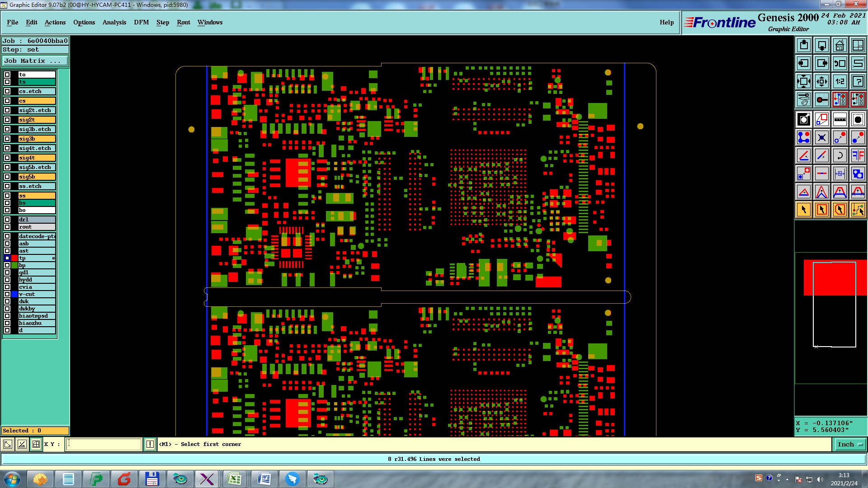Click the green color swatch of layer bp
Image resolution: width=868 pixels, height=488 pixels.
point(14,265)
